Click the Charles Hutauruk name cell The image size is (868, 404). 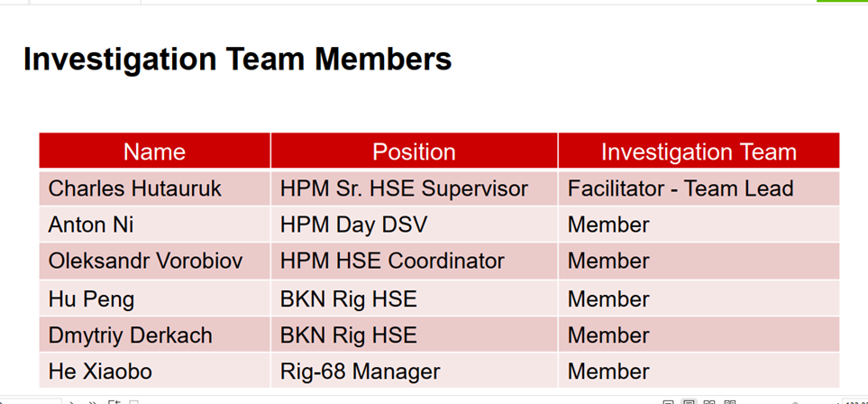[x=154, y=188]
